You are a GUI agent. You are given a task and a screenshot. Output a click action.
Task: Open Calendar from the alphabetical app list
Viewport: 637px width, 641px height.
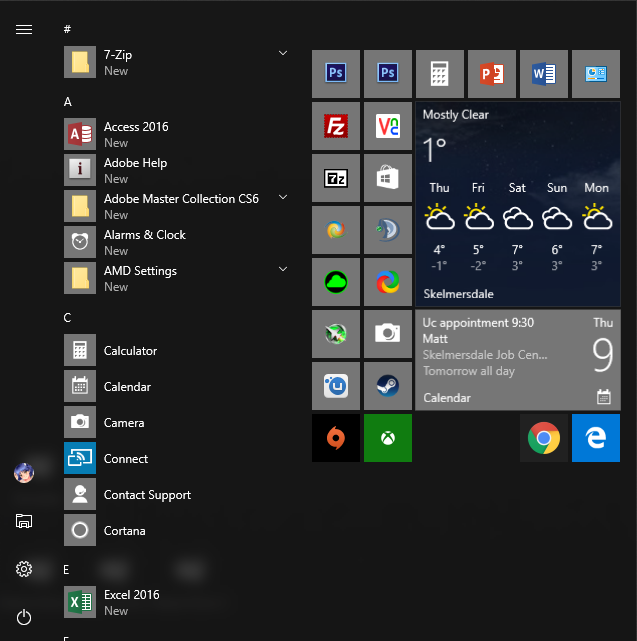(176, 386)
